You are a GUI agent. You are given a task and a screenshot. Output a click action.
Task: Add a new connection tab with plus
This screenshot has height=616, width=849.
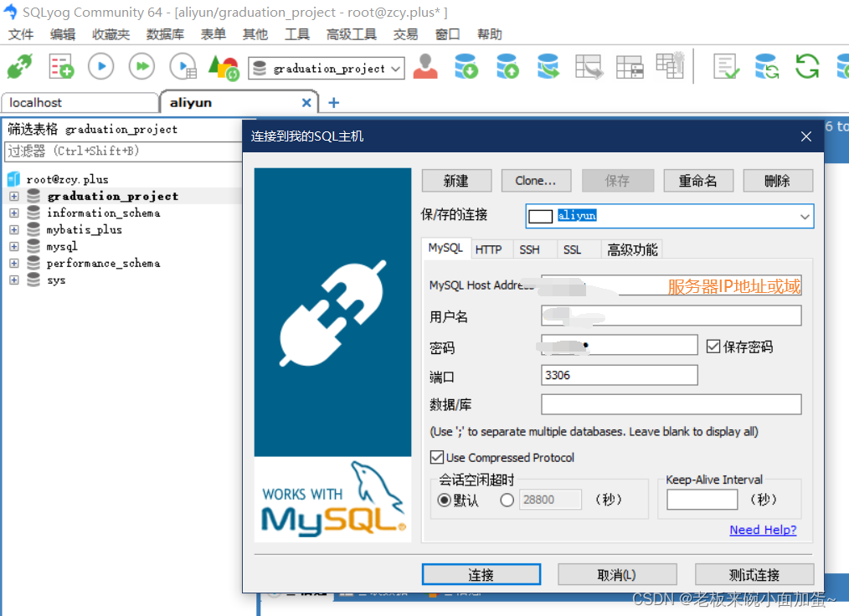(x=333, y=102)
